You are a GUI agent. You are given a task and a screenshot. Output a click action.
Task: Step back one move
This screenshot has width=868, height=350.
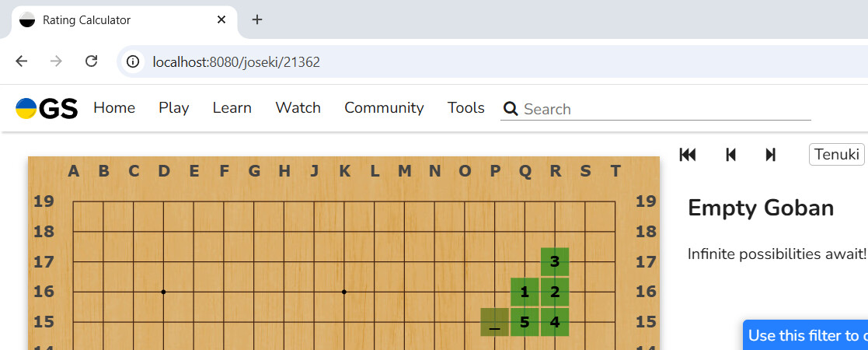tap(730, 155)
